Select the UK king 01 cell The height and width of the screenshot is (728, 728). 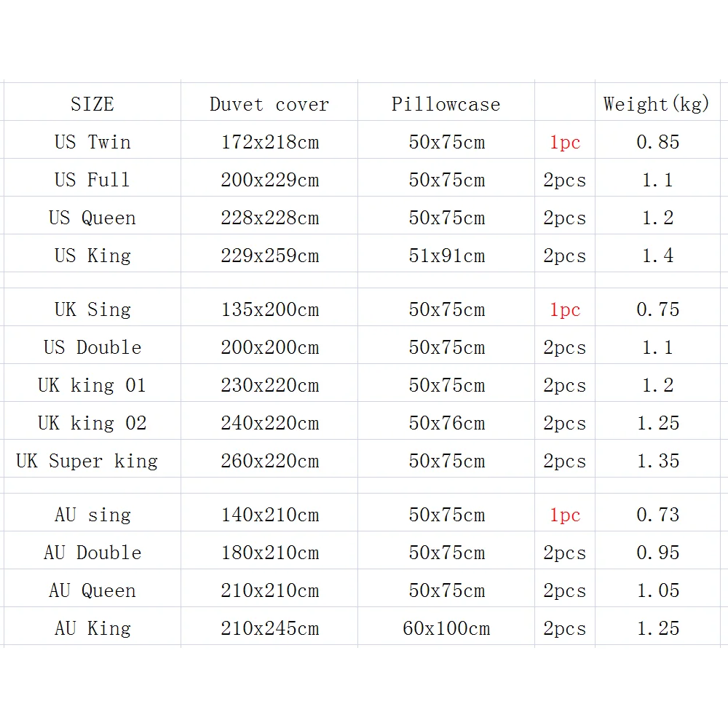click(x=92, y=385)
